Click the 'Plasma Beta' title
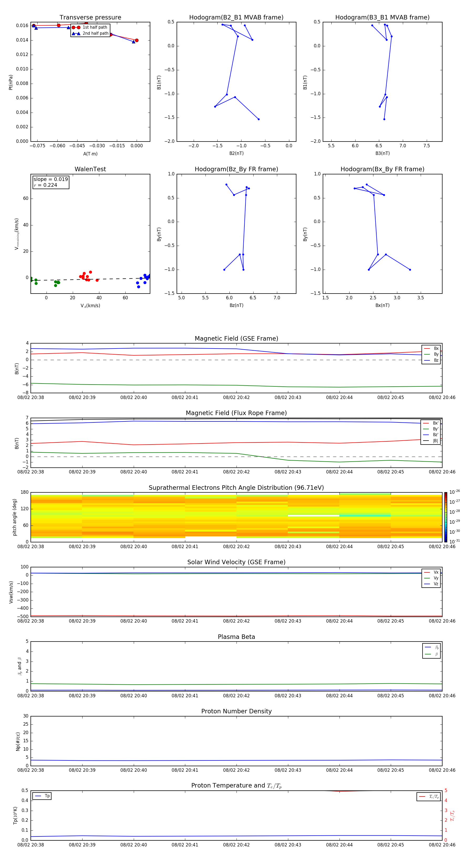The image size is (473, 868). pyautogui.click(x=236, y=637)
